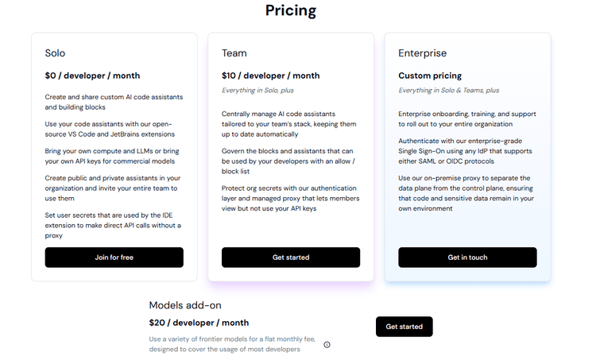596x364 pixels.
Task: Click Get started for Models add-on
Action: point(404,327)
